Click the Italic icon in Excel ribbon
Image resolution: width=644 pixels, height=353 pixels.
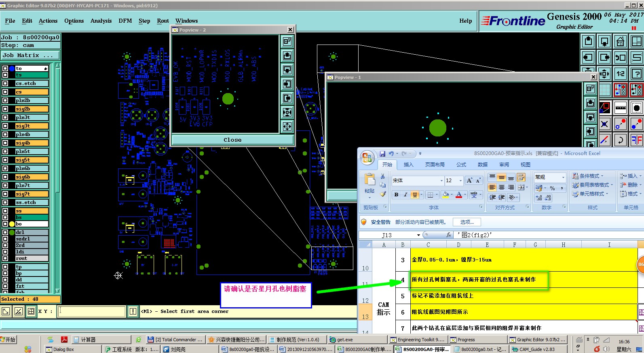pyautogui.click(x=405, y=195)
